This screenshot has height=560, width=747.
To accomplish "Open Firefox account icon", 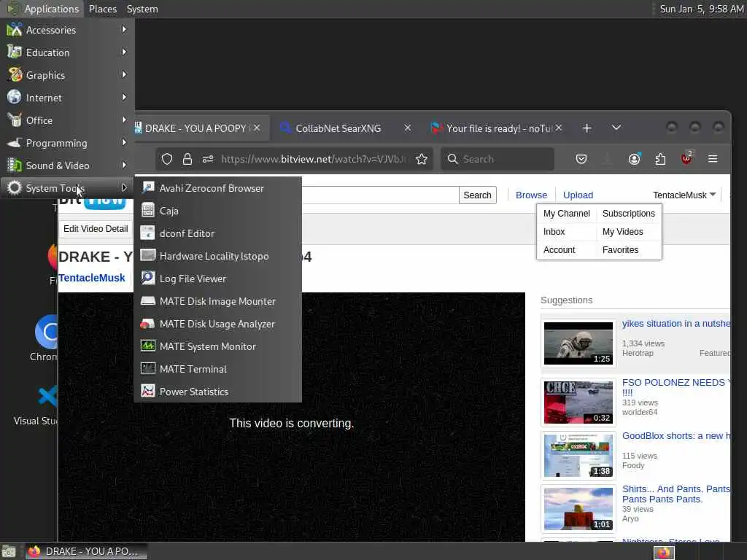I will [x=634, y=159].
